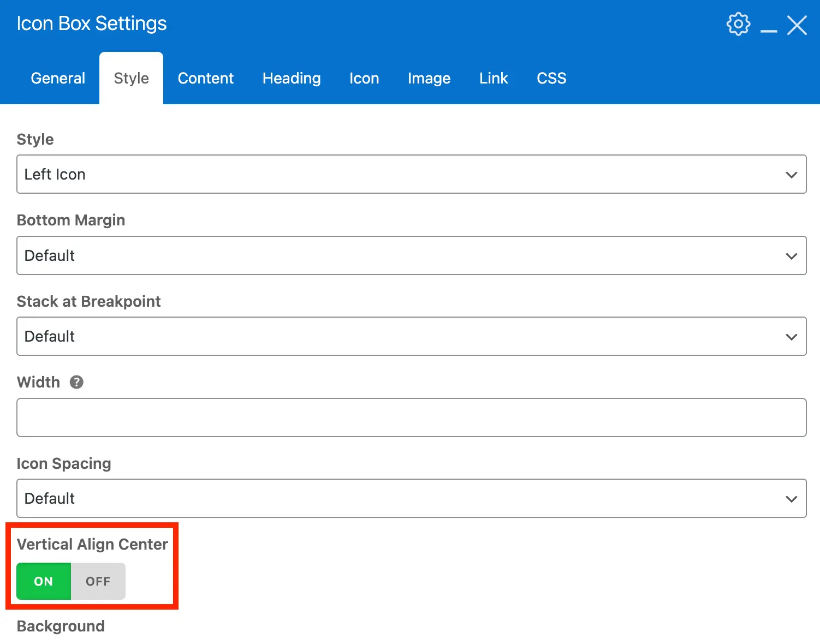Screen dimensions: 820x644
Task: Switch to the General tab
Action: tap(58, 78)
